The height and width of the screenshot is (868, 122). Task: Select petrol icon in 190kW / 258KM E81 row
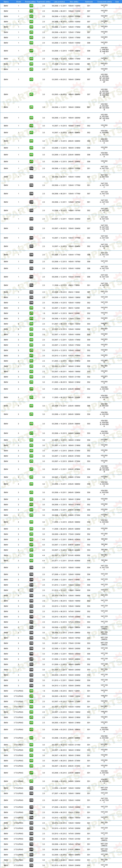(31, 107)
